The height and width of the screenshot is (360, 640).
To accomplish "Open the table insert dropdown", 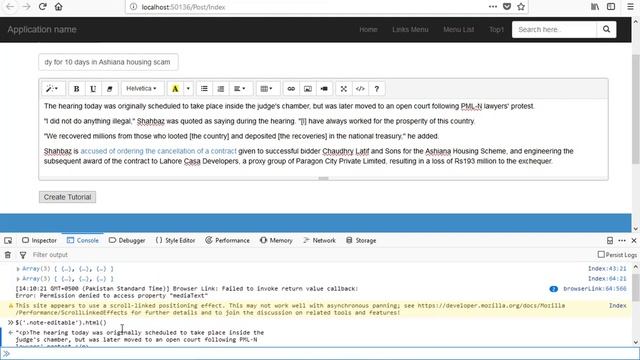I will [267, 89].
